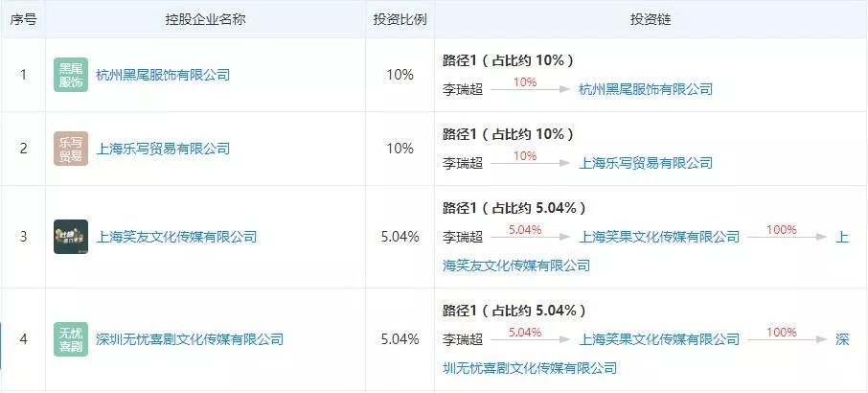Click the 杭州黑尾服饰 green logo icon

[71, 75]
